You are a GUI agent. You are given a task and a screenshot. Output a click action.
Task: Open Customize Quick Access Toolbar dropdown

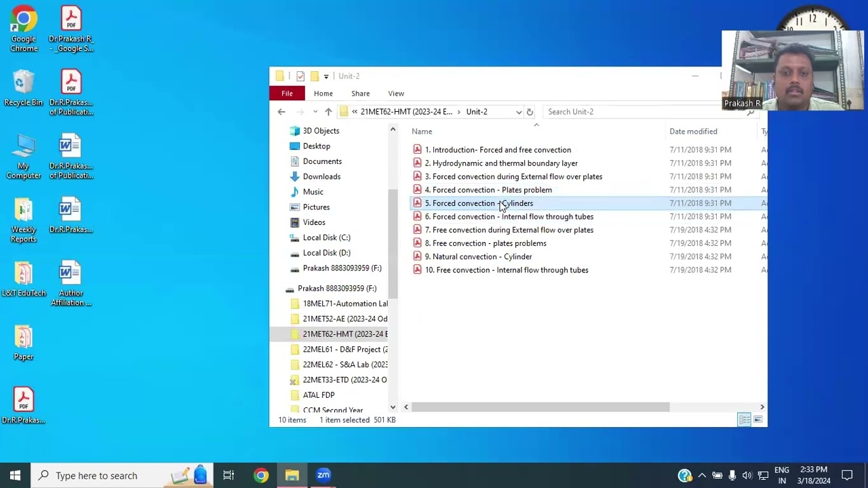tap(326, 76)
